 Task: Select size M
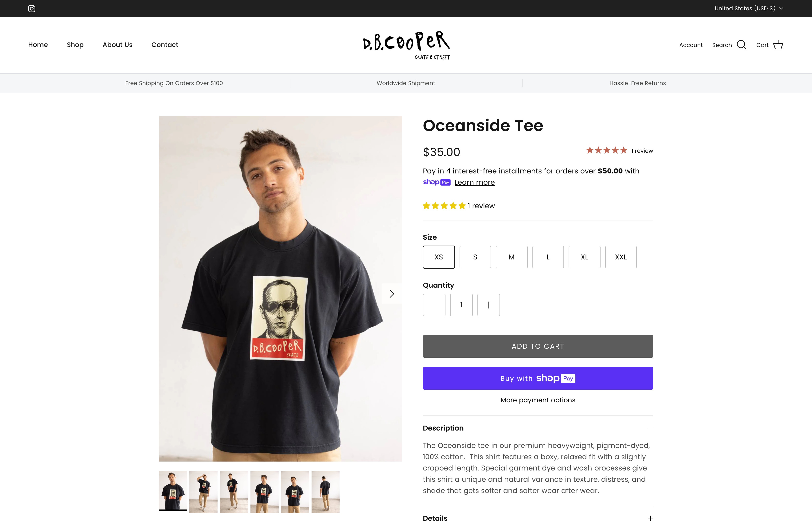[x=511, y=257]
